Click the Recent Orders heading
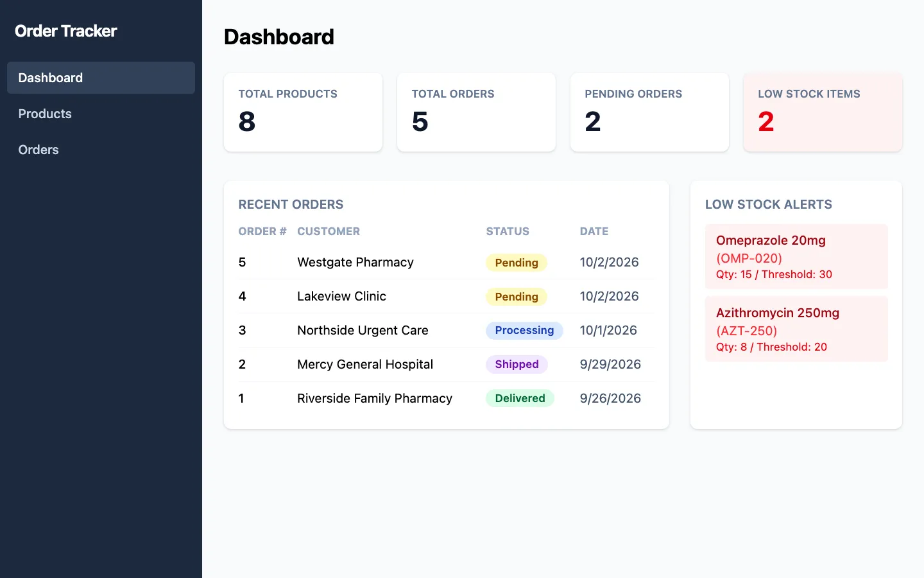 [x=291, y=204]
